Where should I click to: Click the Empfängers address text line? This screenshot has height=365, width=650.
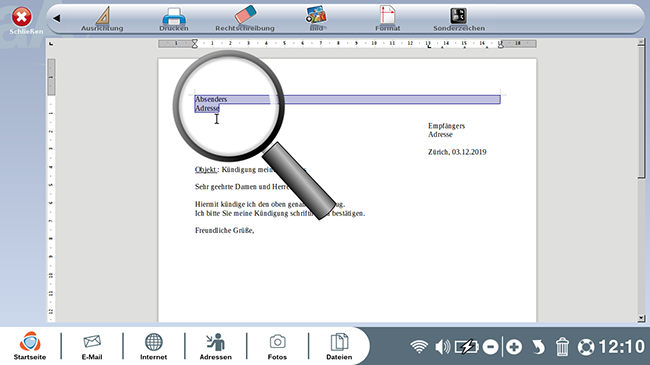pyautogui.click(x=446, y=126)
